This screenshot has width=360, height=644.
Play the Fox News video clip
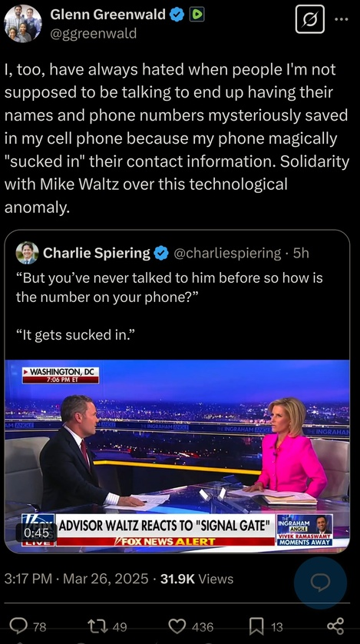177,456
